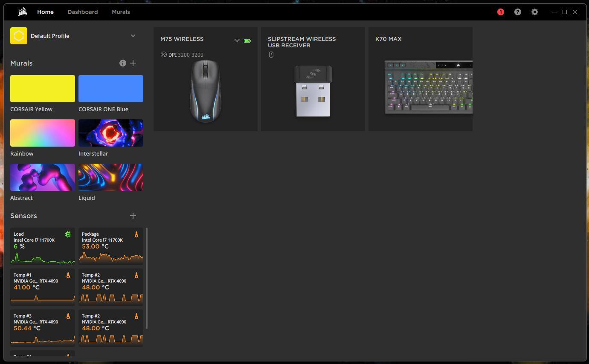Click the Corsair sails logo icon
Image resolution: width=589 pixels, height=364 pixels.
[x=23, y=12]
